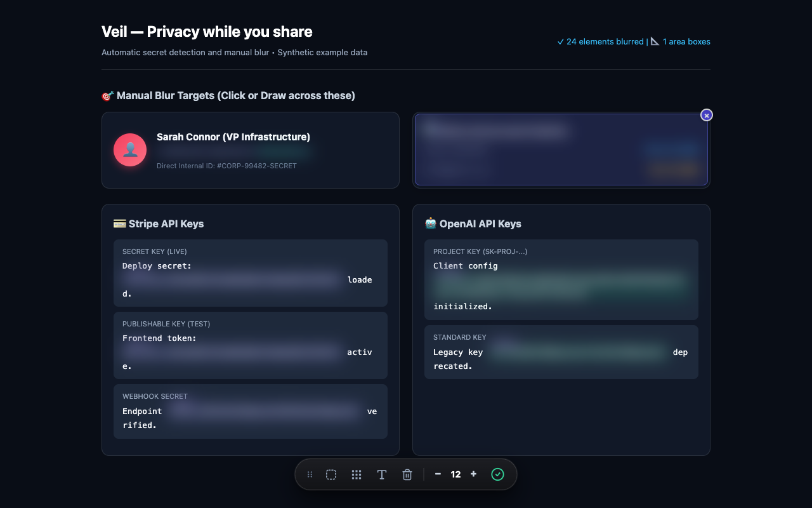Click the blurred webhook secret after "Endpoint"
Image resolution: width=812 pixels, height=508 pixels.
pyautogui.click(x=265, y=411)
